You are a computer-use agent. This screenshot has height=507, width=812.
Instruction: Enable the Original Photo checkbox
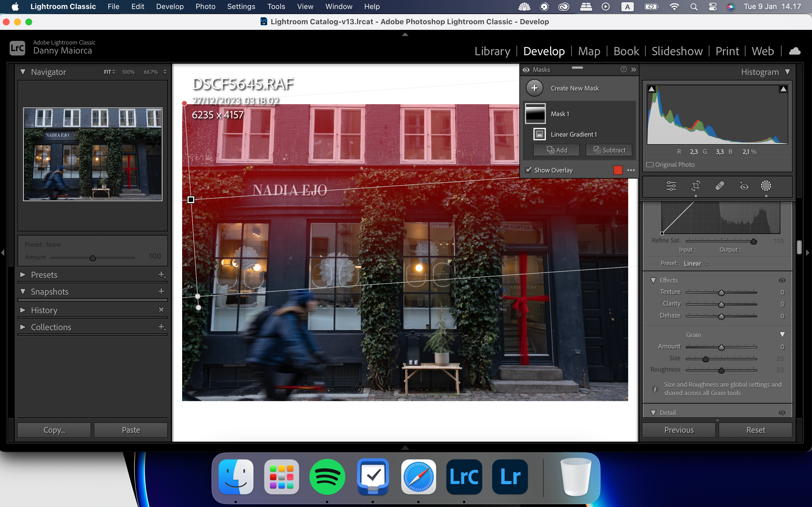(x=650, y=164)
